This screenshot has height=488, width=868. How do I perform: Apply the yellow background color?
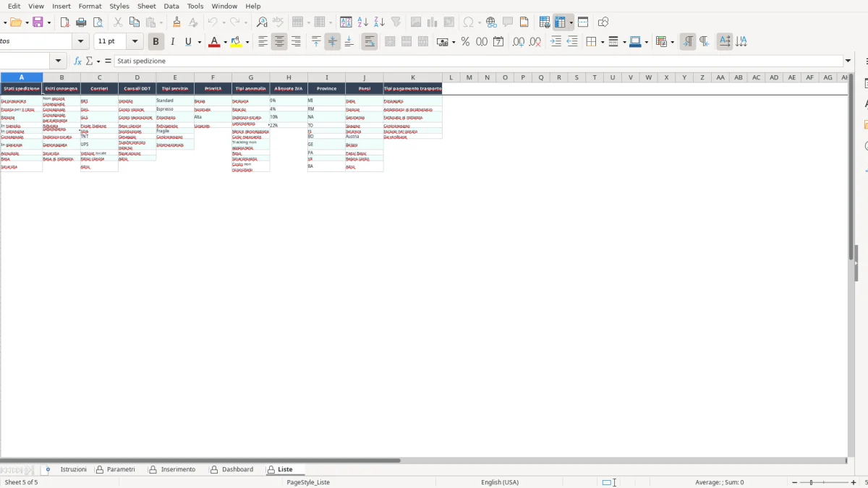click(x=236, y=42)
